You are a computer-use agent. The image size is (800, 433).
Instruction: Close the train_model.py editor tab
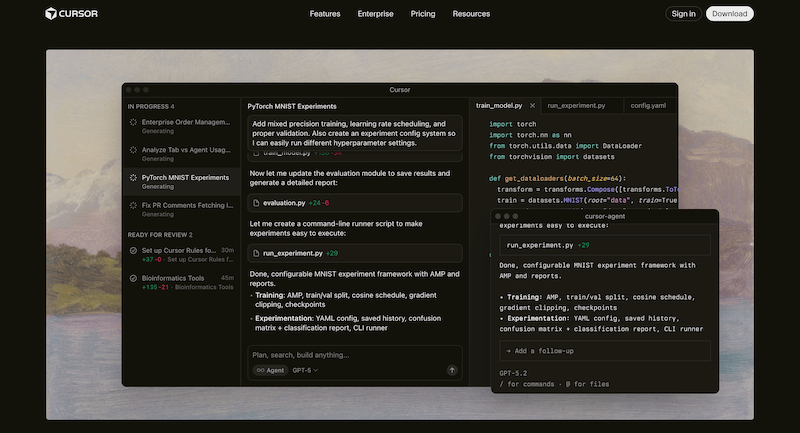point(532,105)
